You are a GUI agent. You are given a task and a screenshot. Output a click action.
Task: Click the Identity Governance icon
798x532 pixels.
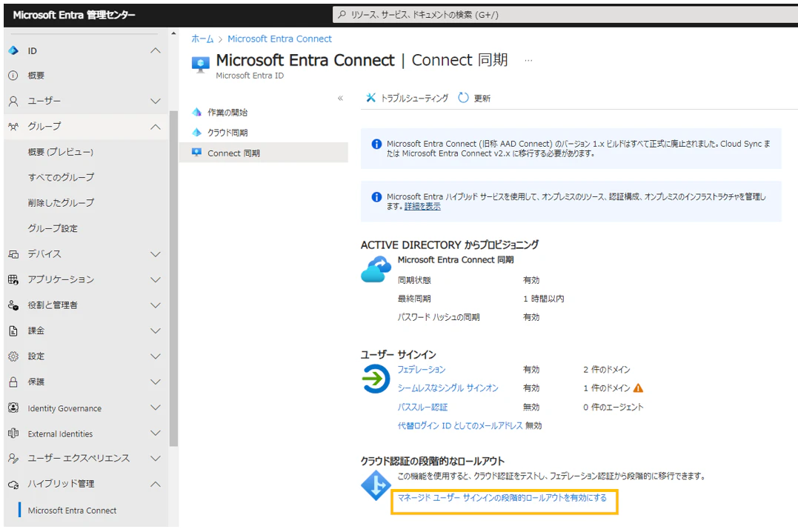13,408
